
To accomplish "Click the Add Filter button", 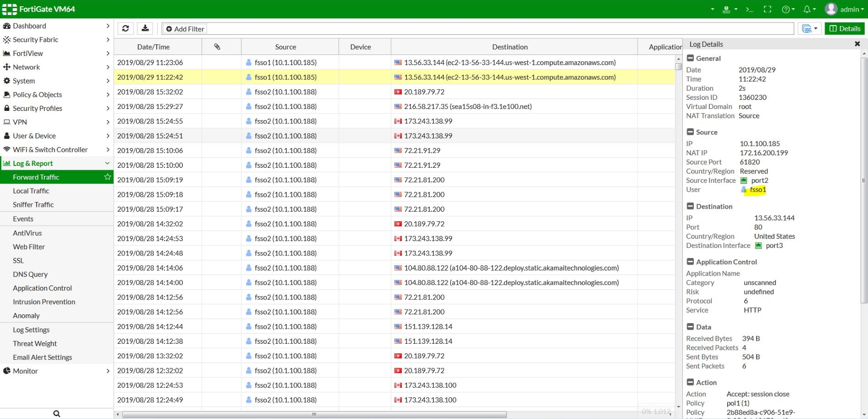I will tap(185, 29).
